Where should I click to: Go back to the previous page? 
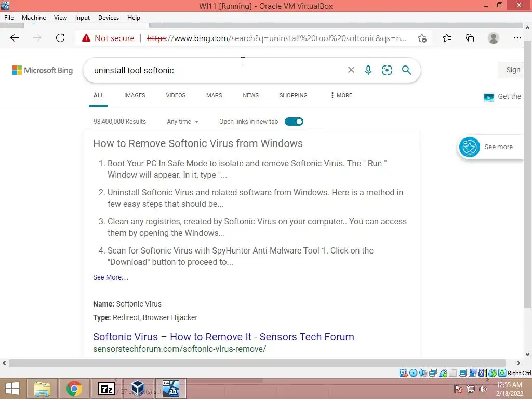[x=14, y=38]
